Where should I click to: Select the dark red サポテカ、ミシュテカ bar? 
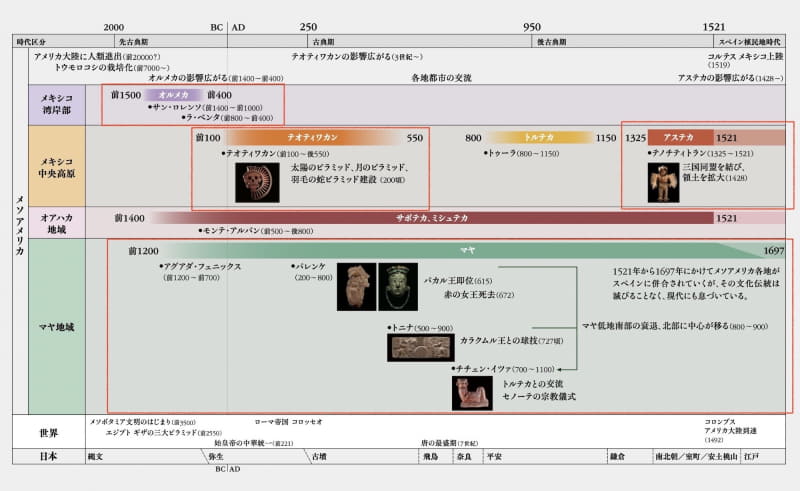432,218
